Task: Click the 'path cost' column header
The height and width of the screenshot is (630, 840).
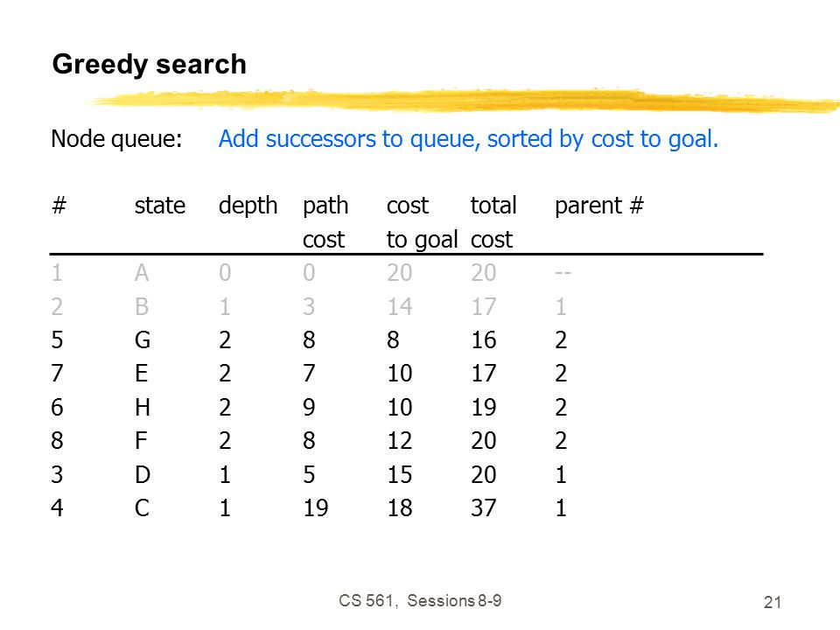Action: [x=325, y=222]
